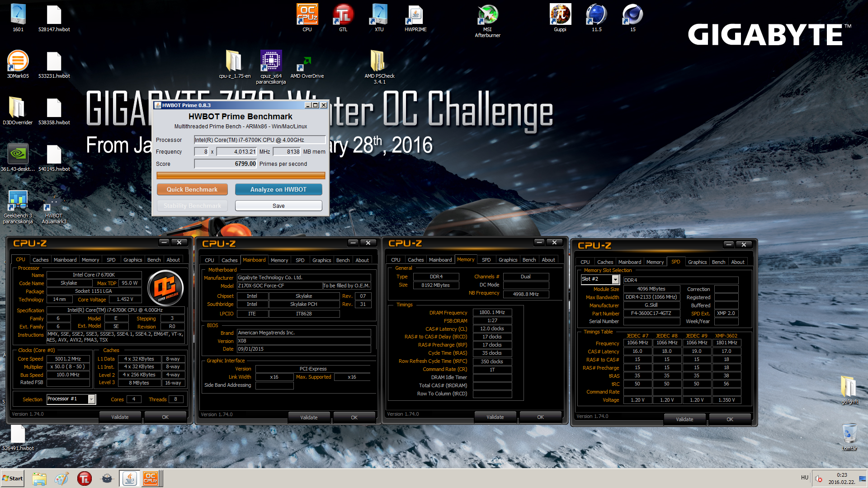This screenshot has width=868, height=488.
Task: Switch to Caches tab in first CPU-Z window
Action: [40, 260]
